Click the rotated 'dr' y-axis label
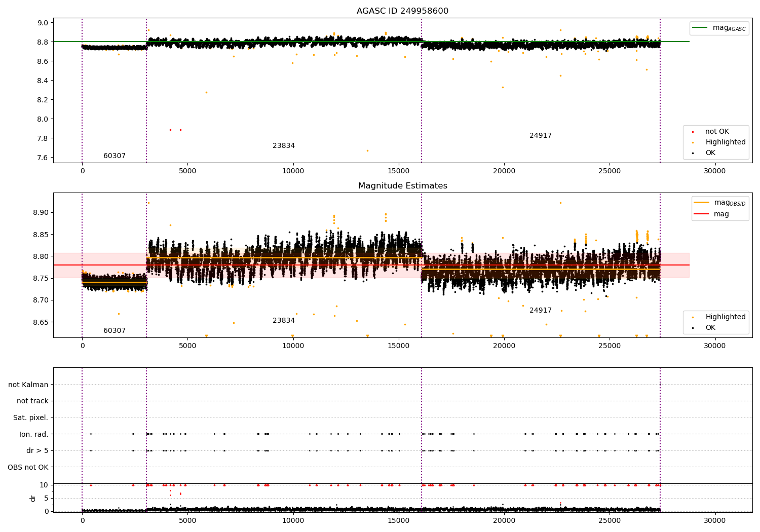This screenshot has height=532, width=760. pos(33,498)
